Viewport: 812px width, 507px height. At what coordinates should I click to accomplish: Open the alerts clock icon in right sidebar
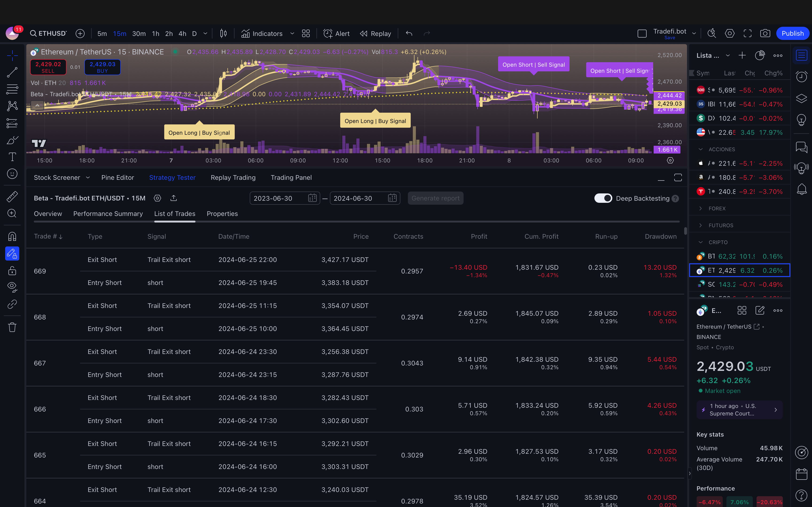click(x=802, y=77)
